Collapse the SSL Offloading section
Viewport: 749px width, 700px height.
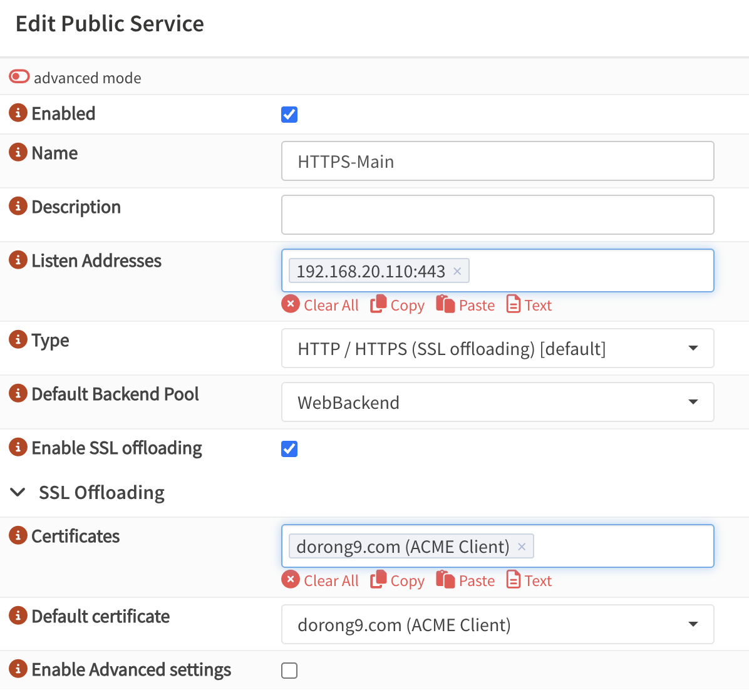(x=18, y=493)
